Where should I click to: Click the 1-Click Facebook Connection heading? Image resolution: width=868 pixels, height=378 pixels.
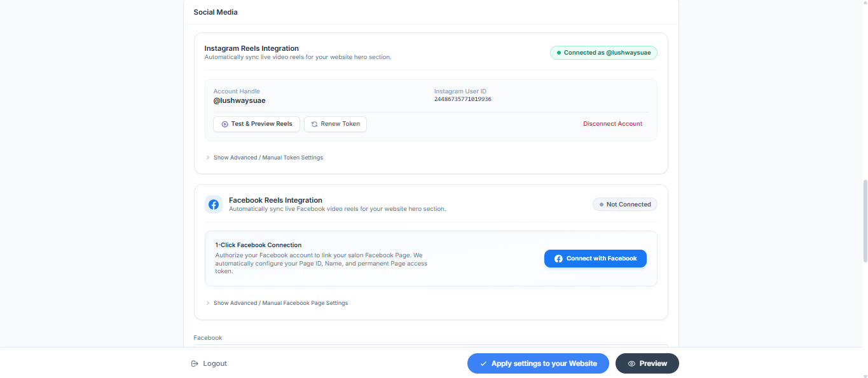click(258, 245)
